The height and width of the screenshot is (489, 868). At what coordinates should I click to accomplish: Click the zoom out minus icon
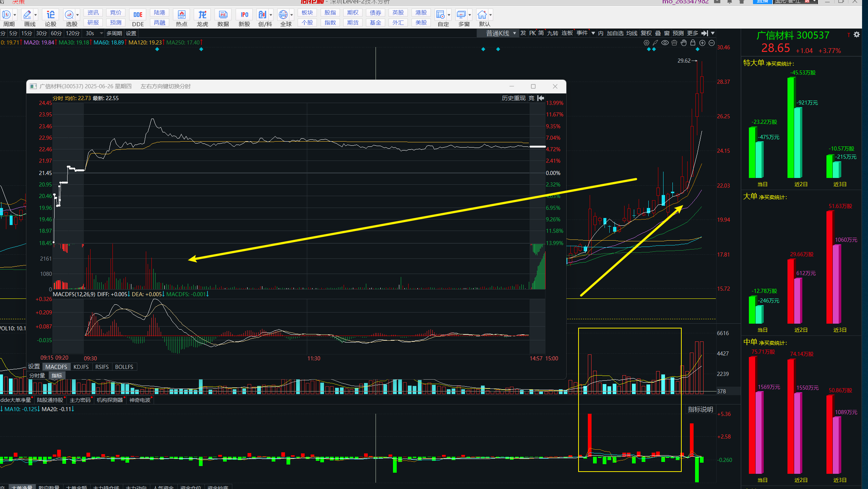click(711, 43)
